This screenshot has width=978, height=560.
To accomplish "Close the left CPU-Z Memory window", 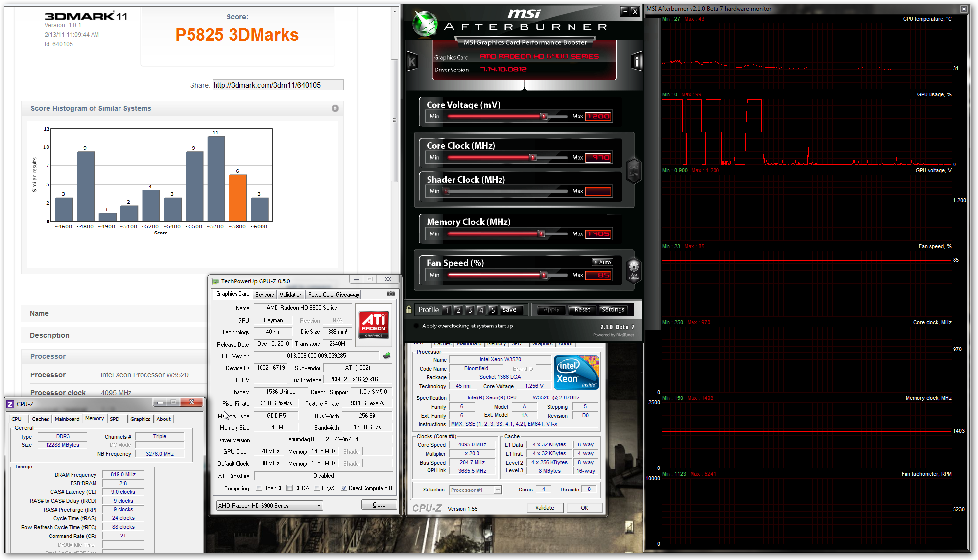I will [x=192, y=402].
